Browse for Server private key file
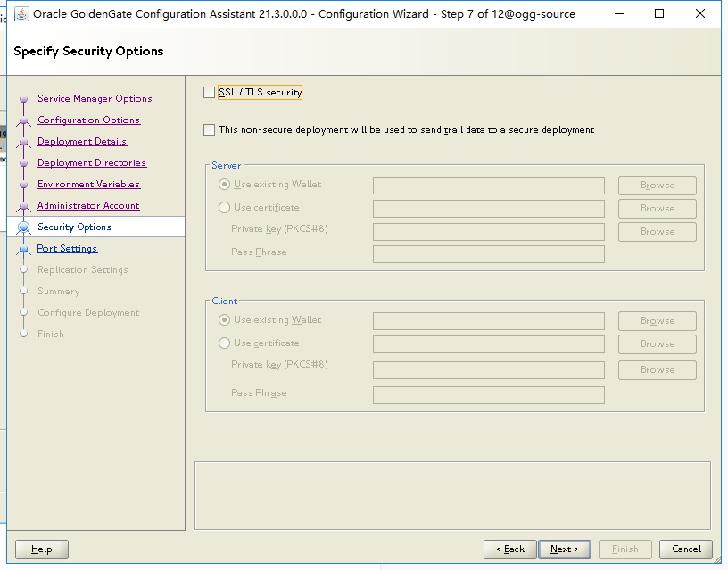 click(657, 232)
